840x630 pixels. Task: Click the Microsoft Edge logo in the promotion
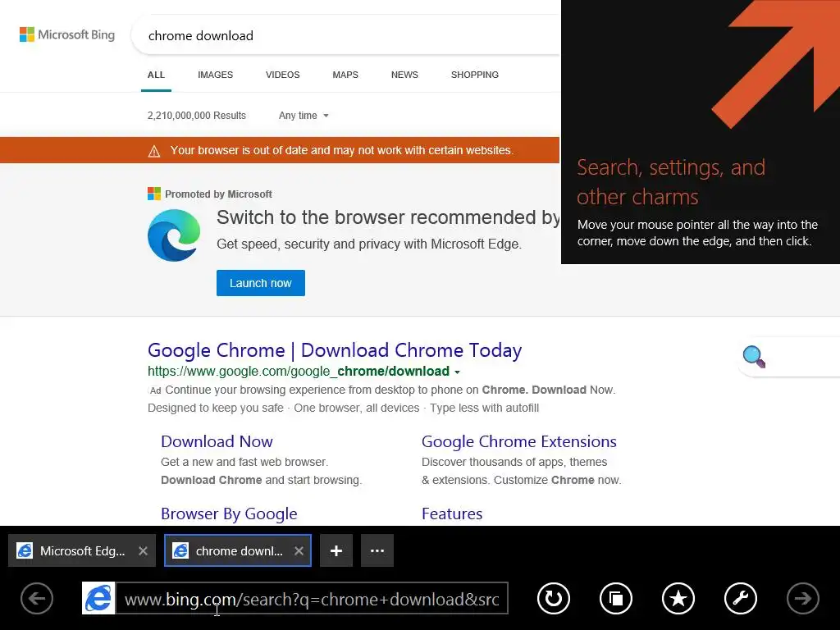point(174,235)
